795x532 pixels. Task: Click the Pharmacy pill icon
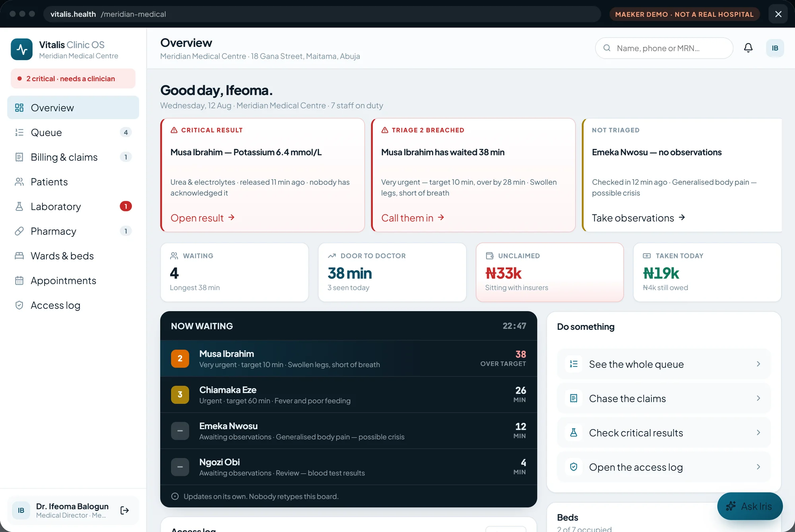[x=19, y=231]
